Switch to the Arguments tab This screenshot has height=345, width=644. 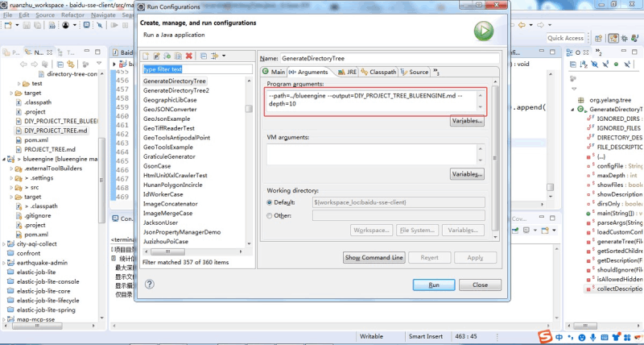(x=308, y=72)
